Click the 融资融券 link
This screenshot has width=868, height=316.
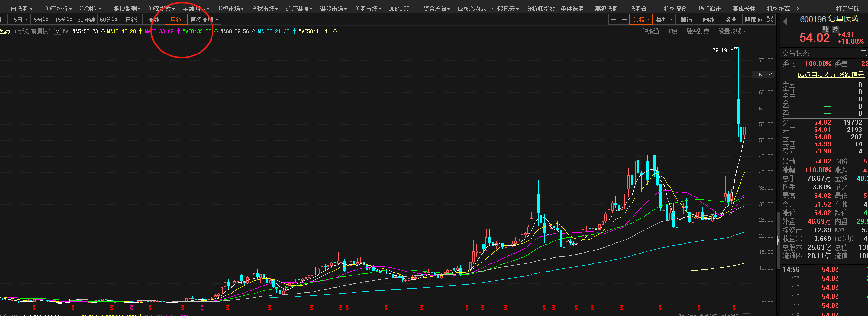tap(698, 31)
